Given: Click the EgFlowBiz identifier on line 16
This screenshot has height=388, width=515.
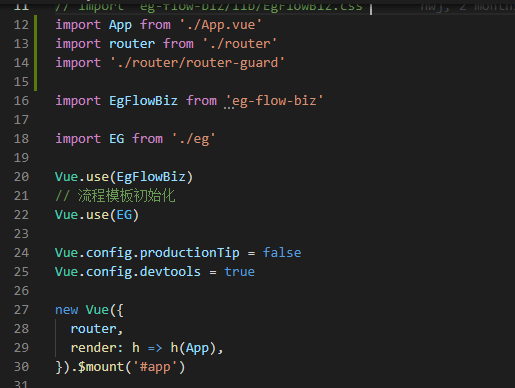Looking at the screenshot, I should click(x=143, y=101).
